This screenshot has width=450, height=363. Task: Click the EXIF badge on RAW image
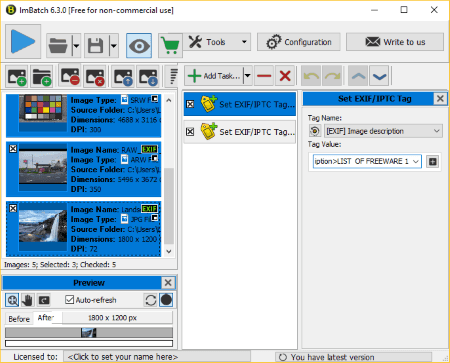point(149,149)
